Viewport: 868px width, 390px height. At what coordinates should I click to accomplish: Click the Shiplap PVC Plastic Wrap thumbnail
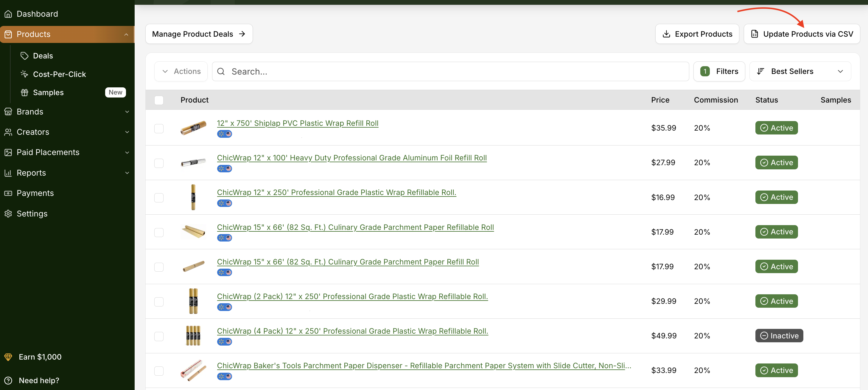[x=193, y=128]
